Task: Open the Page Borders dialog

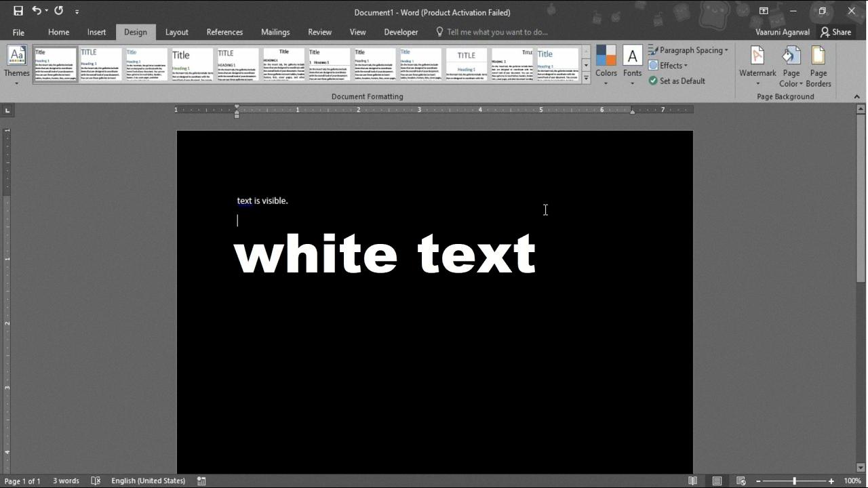Action: click(x=818, y=66)
